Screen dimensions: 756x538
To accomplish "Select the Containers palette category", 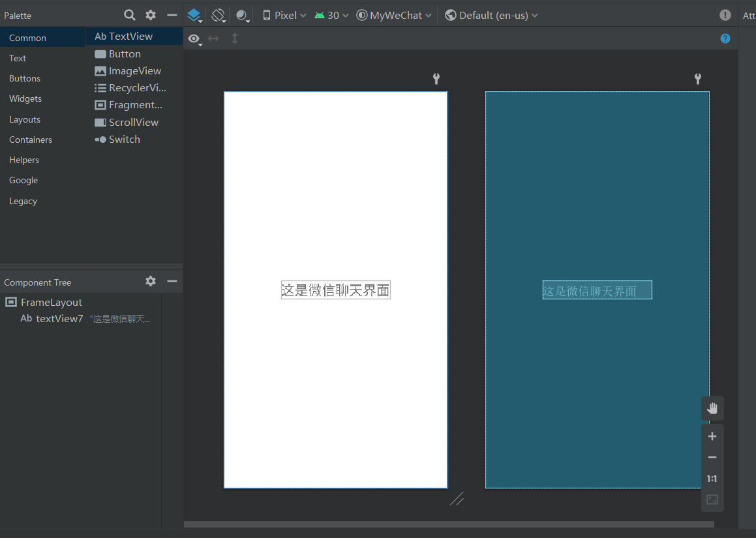I will 42,140.
